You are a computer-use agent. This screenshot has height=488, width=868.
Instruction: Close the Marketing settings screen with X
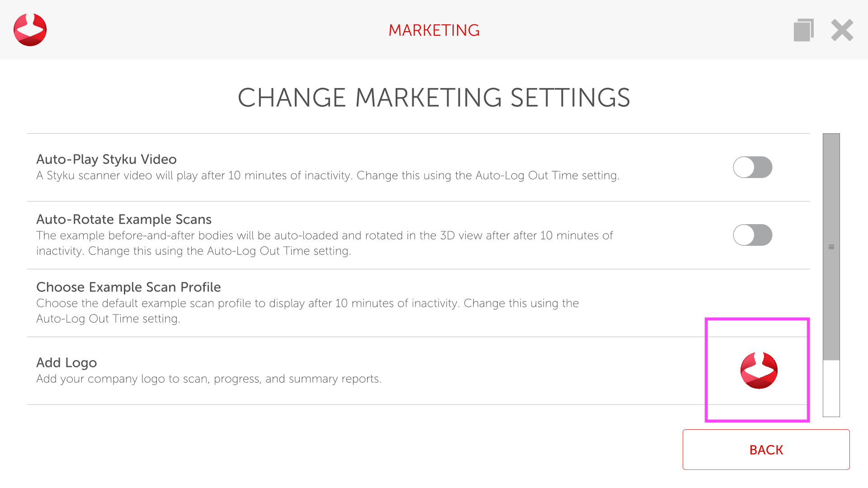[842, 30]
